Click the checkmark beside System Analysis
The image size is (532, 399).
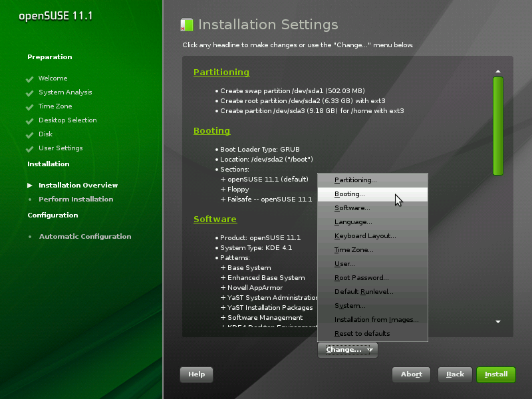point(29,93)
